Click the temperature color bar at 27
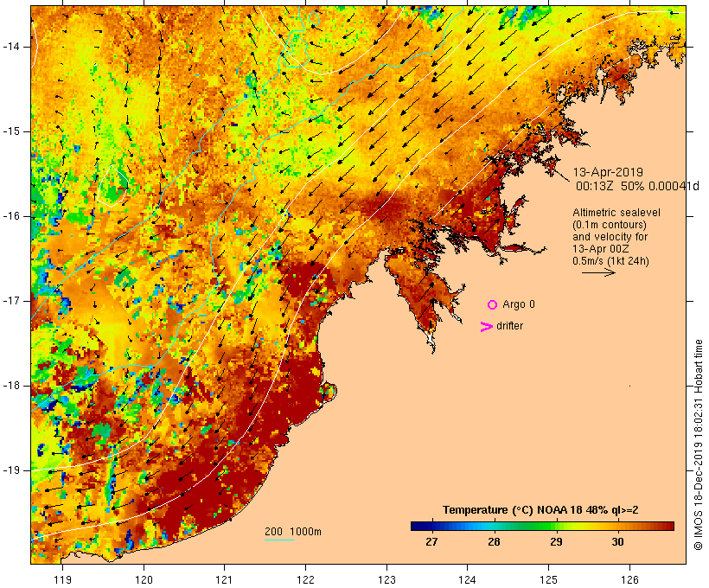709x588 pixels. coord(431,526)
